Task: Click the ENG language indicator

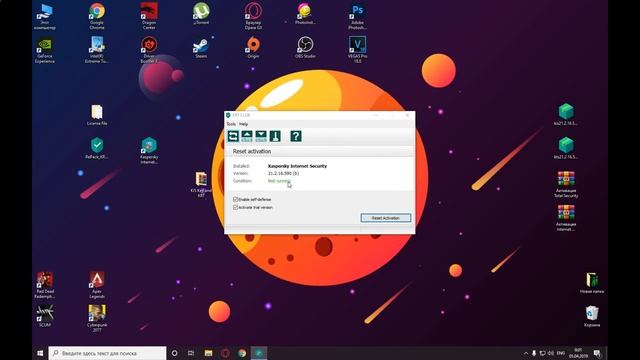Action: click(561, 353)
